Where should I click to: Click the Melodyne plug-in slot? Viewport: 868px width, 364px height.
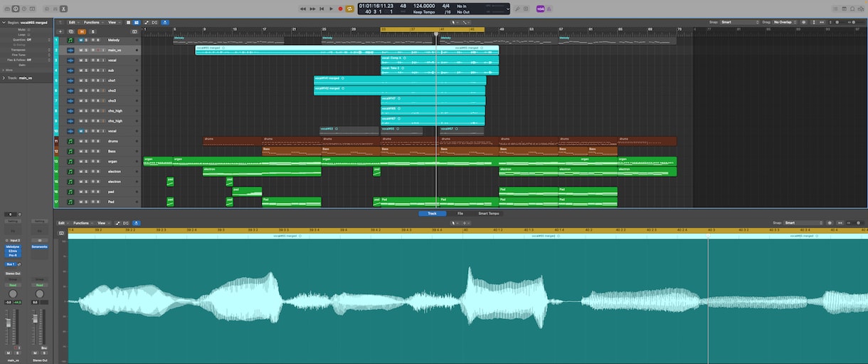click(x=12, y=246)
